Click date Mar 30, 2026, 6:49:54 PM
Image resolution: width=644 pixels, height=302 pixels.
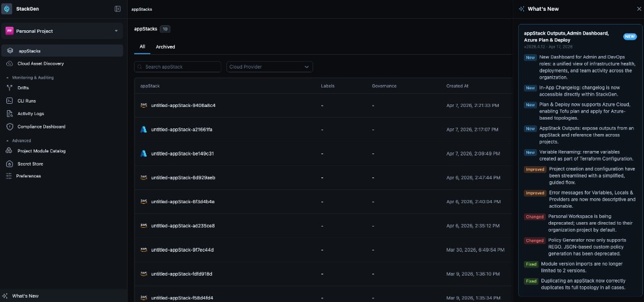(475, 250)
